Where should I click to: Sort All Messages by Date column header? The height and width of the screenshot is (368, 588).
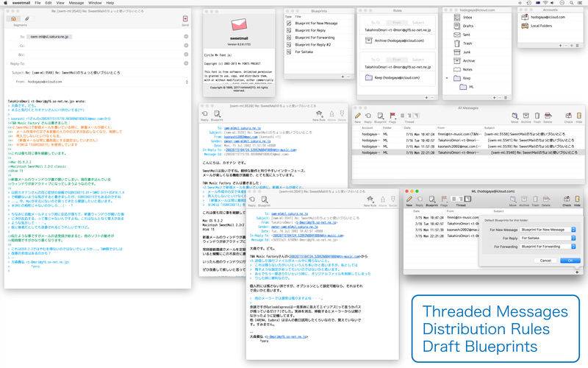(407, 127)
